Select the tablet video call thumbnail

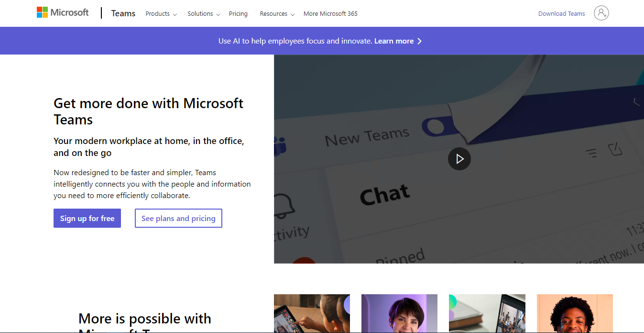tap(312, 313)
